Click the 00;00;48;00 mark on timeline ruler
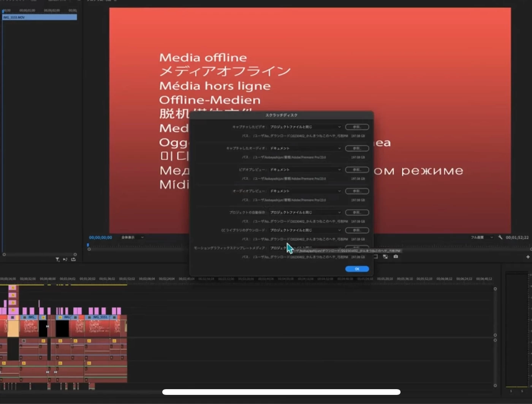Screen dimensions: 532x404 [48, 279]
